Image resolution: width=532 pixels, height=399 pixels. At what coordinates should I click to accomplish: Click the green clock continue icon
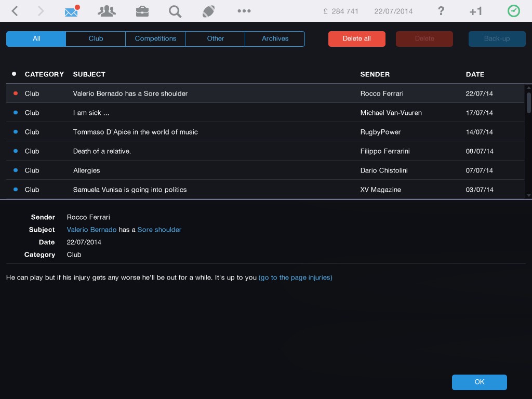[x=513, y=11]
